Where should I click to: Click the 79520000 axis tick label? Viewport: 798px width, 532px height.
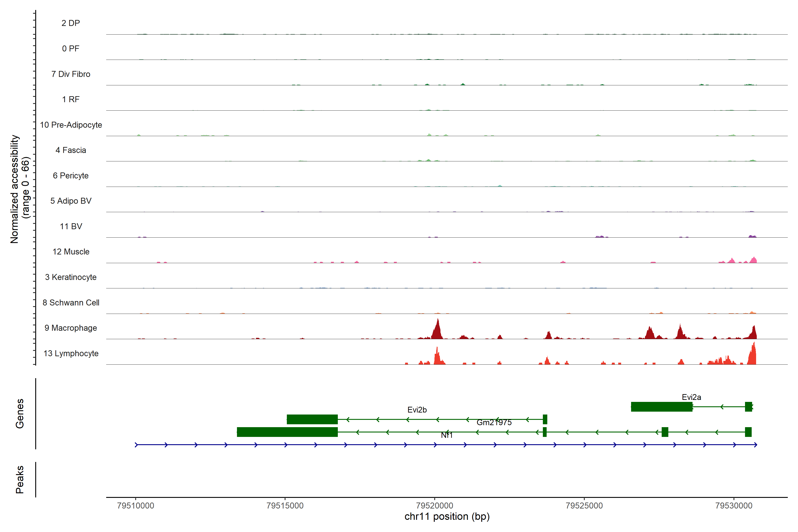point(435,506)
